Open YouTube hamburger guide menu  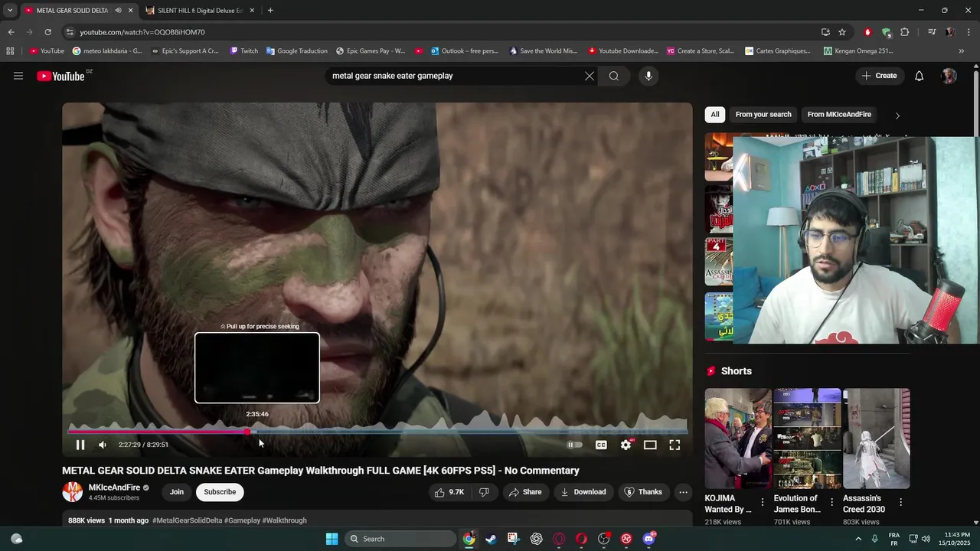[18, 76]
